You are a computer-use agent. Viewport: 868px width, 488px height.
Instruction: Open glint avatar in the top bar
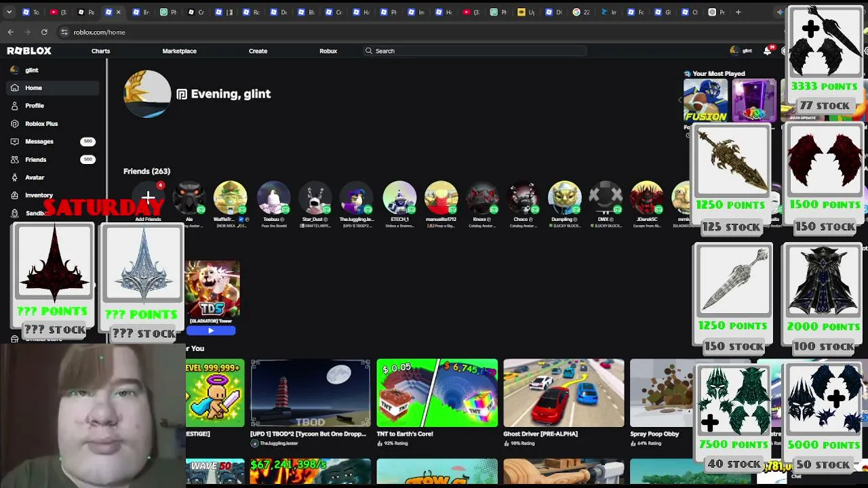click(734, 51)
